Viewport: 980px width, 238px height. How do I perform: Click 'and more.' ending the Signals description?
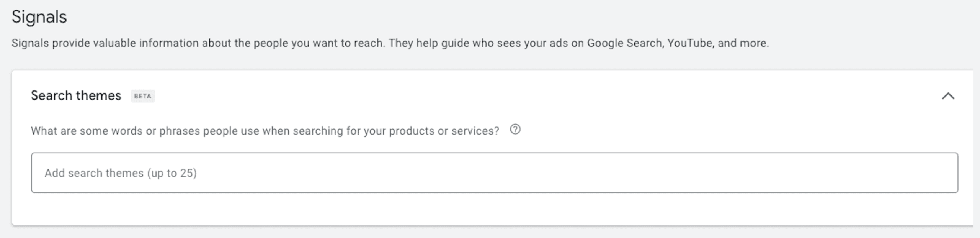point(743,43)
